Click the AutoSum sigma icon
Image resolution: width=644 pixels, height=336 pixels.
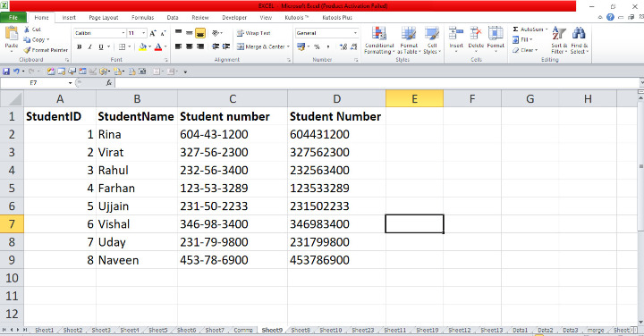pyautogui.click(x=515, y=29)
